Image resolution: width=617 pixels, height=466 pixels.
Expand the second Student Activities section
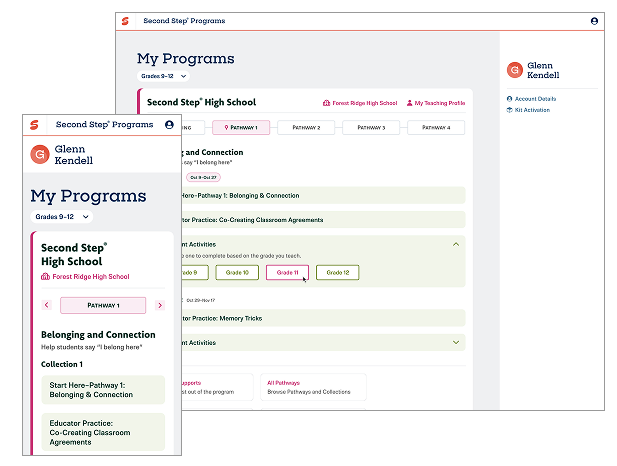(456, 342)
